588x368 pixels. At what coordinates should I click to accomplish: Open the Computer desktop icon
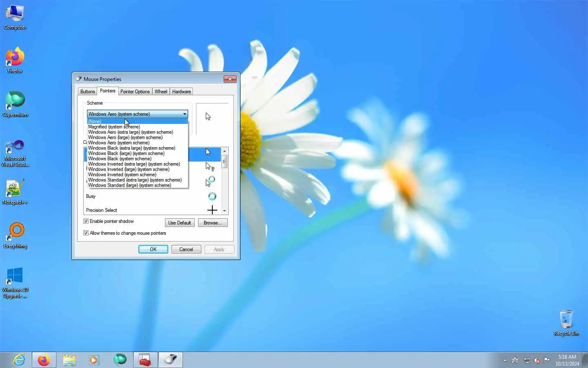pos(15,17)
